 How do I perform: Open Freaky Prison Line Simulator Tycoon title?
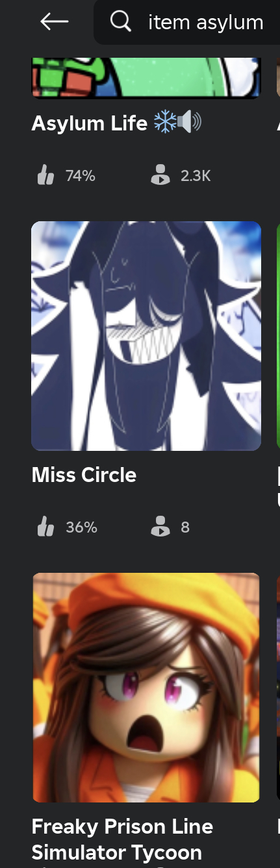(x=122, y=839)
